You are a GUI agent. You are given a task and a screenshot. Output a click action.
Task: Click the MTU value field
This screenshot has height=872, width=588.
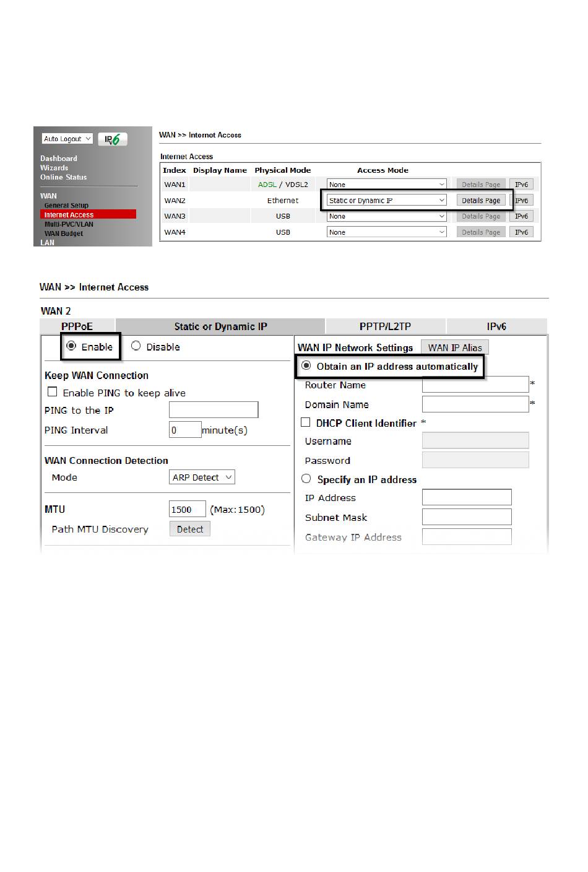coord(187,509)
